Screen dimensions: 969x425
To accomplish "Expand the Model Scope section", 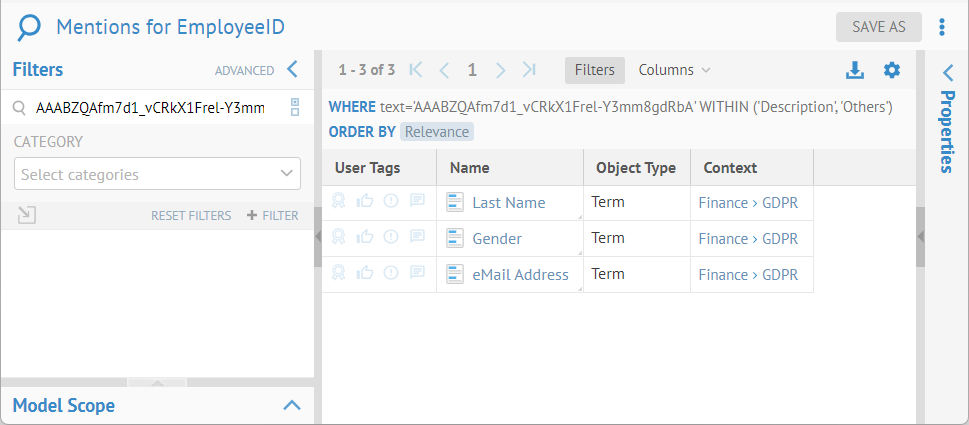I will point(292,405).
